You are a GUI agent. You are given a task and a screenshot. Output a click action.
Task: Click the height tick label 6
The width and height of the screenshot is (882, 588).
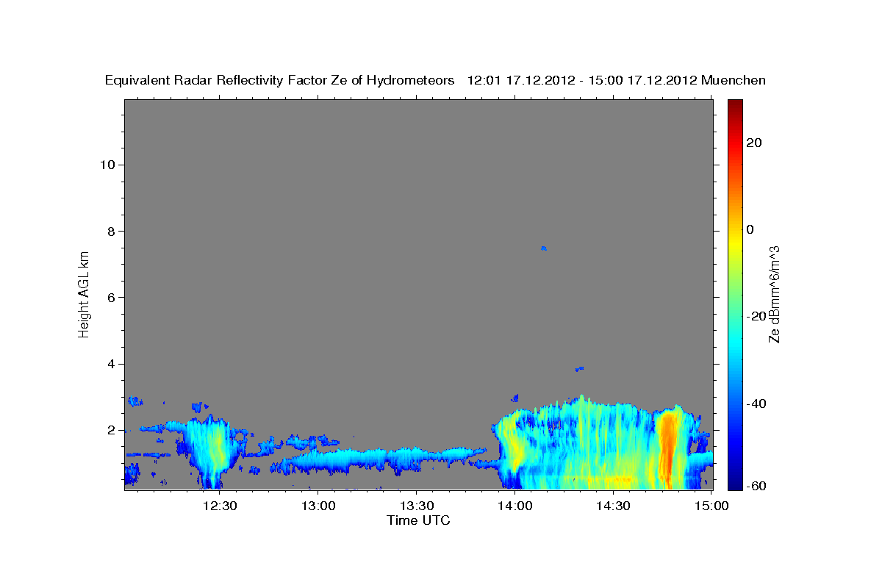[x=110, y=297]
